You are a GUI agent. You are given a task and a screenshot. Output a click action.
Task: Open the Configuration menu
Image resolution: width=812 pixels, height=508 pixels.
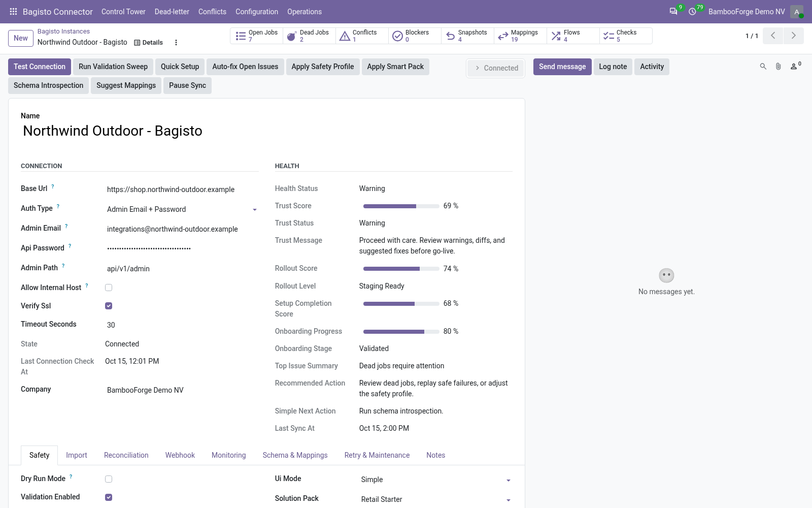257,12
